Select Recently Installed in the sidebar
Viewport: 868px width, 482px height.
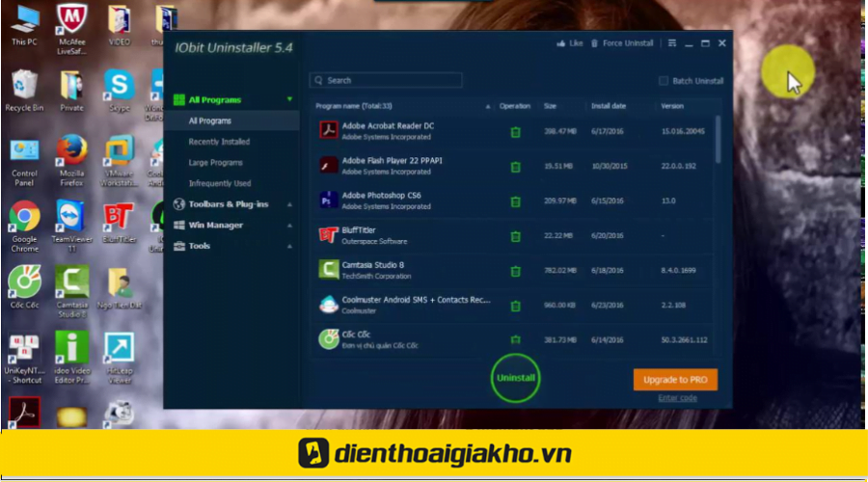coord(219,142)
